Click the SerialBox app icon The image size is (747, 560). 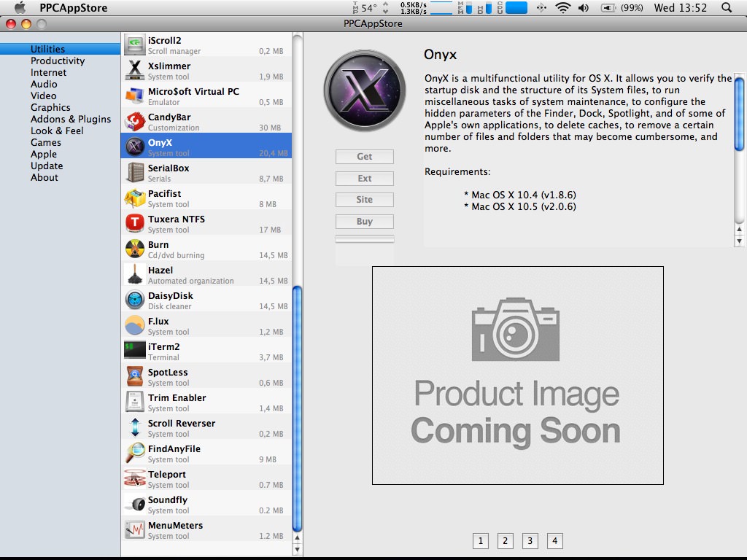coord(135,172)
